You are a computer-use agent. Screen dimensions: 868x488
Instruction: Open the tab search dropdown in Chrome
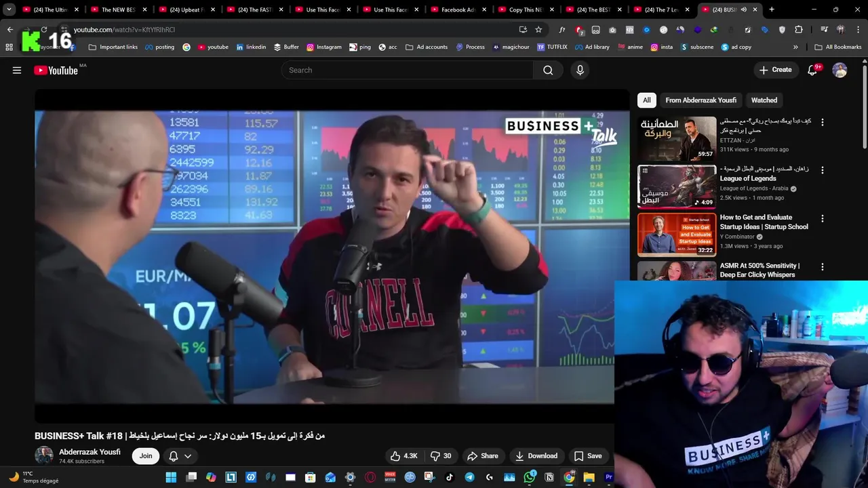[9, 9]
